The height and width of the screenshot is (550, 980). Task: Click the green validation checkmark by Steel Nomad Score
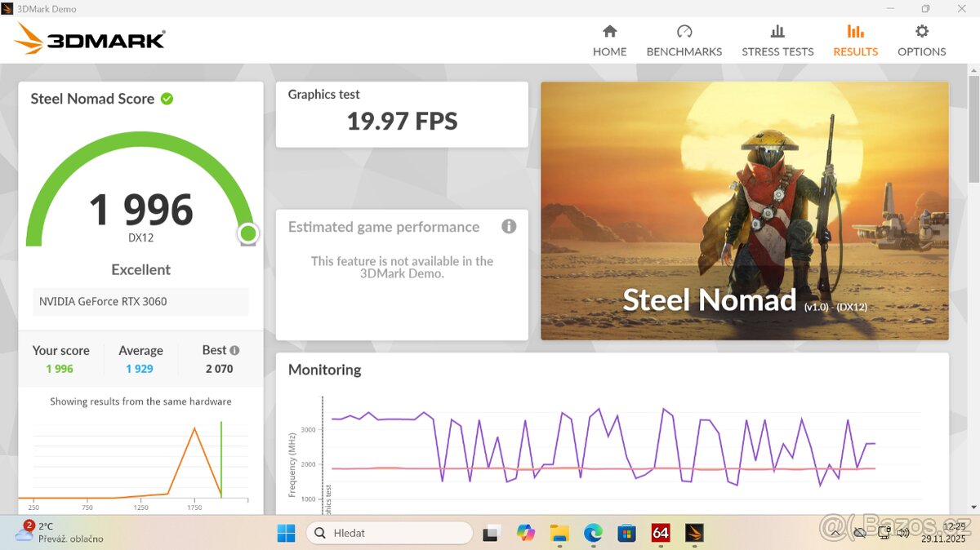167,99
